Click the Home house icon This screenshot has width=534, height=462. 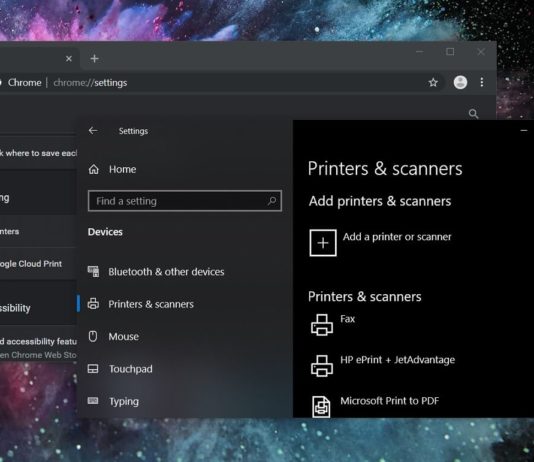coord(94,169)
